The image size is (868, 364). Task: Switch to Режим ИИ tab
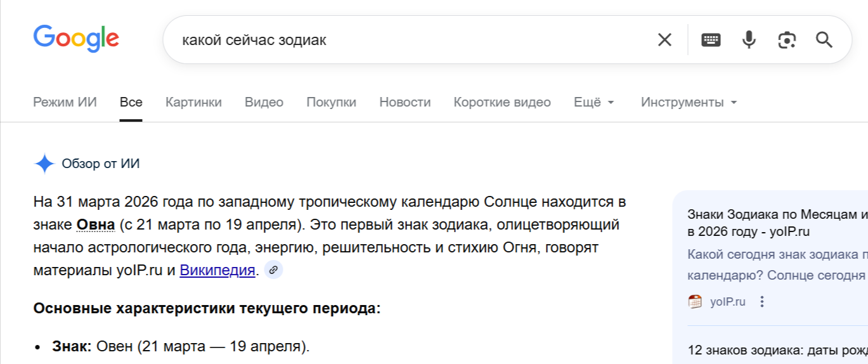click(x=65, y=102)
